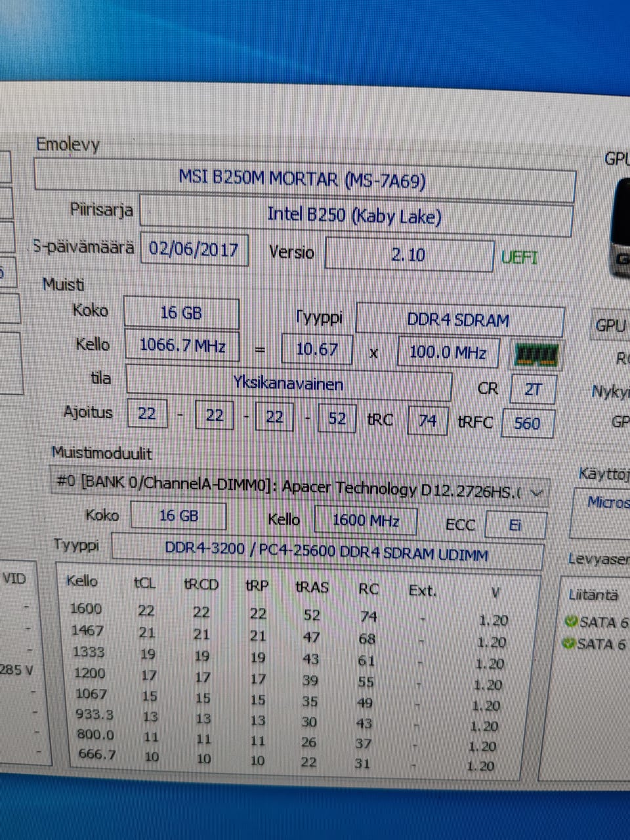Click the base clock field 100.0 MHz

pos(448,353)
